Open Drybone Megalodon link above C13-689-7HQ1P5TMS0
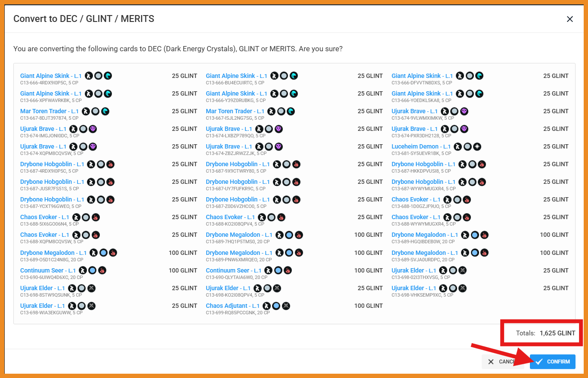This screenshot has width=588, height=378. click(239, 235)
